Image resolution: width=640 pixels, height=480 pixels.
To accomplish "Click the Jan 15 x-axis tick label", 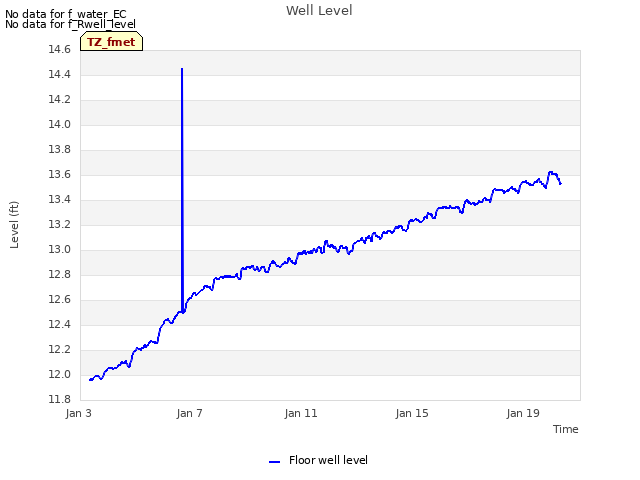I will (x=412, y=413).
